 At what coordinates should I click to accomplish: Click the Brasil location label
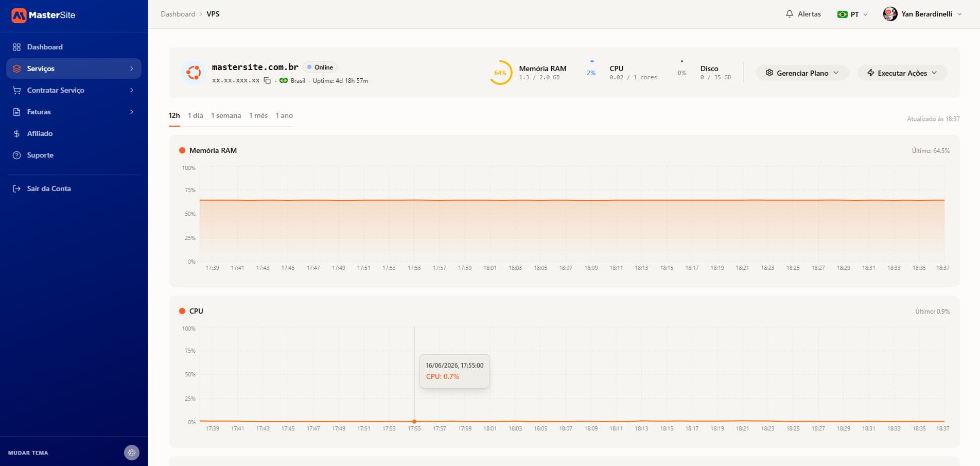tap(298, 81)
